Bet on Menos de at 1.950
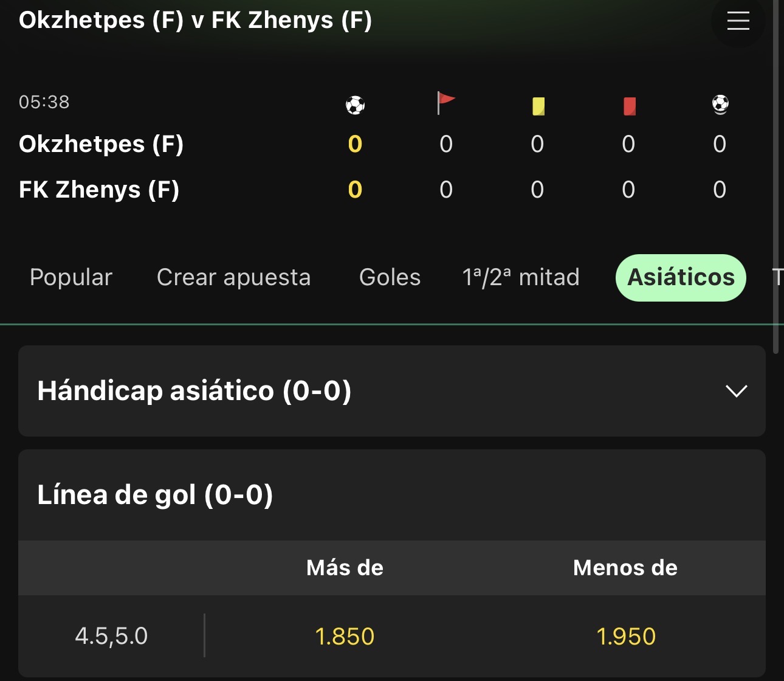The image size is (784, 681). pyautogui.click(x=625, y=637)
